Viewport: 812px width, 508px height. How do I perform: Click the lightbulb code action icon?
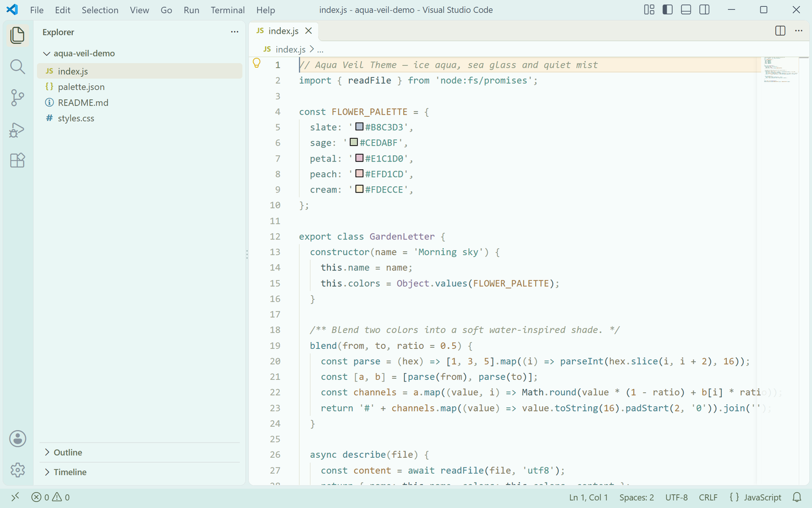(257, 63)
